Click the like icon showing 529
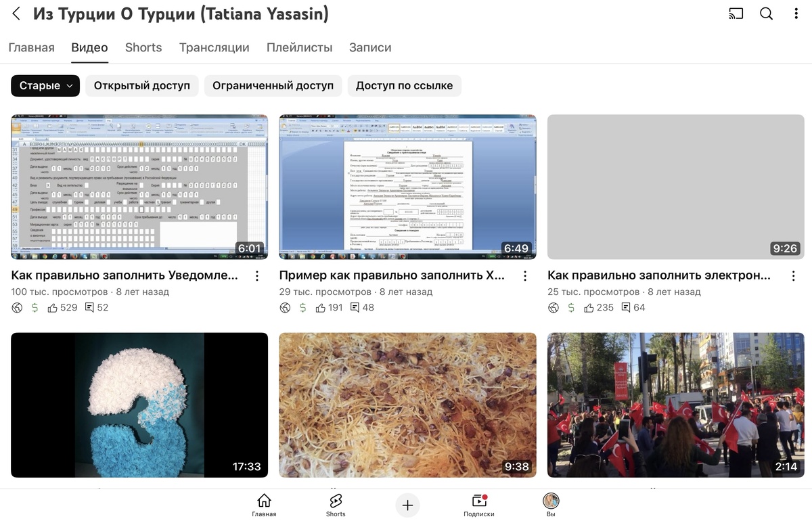The width and height of the screenshot is (812, 521). tap(53, 308)
